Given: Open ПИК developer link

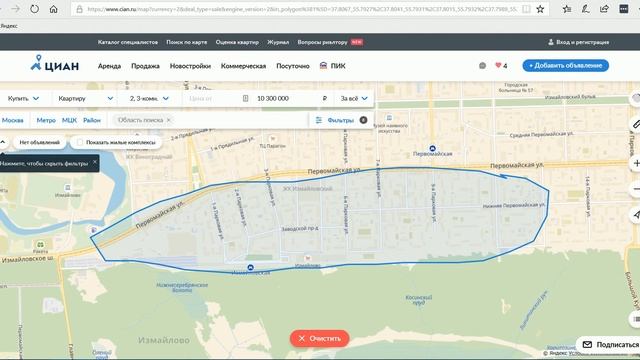Looking at the screenshot, I should 333,66.
